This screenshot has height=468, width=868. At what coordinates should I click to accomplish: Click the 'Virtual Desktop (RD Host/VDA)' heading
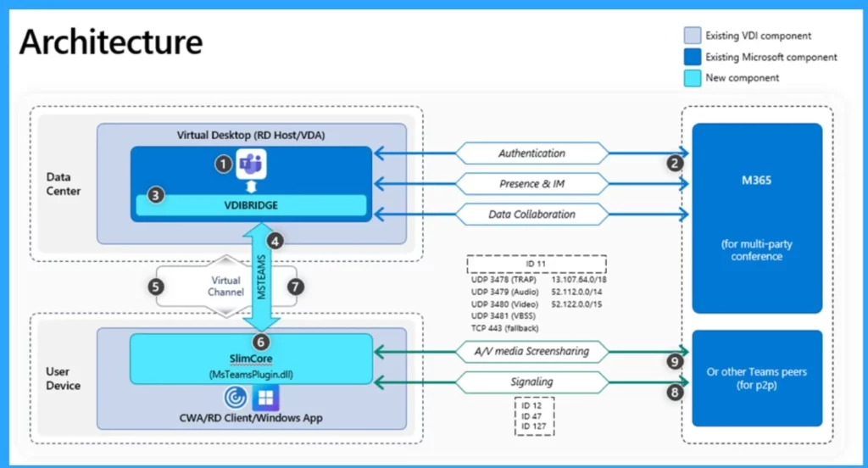tap(251, 135)
